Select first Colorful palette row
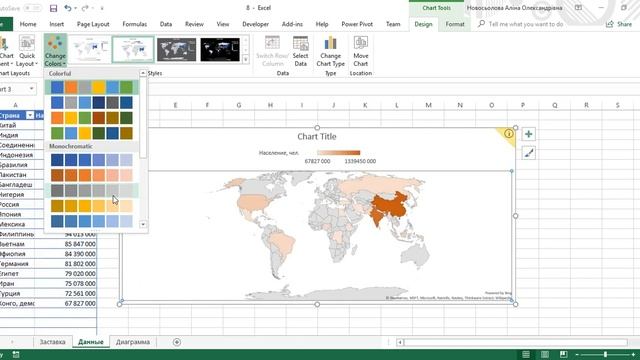The height and width of the screenshot is (360, 640). (92, 87)
